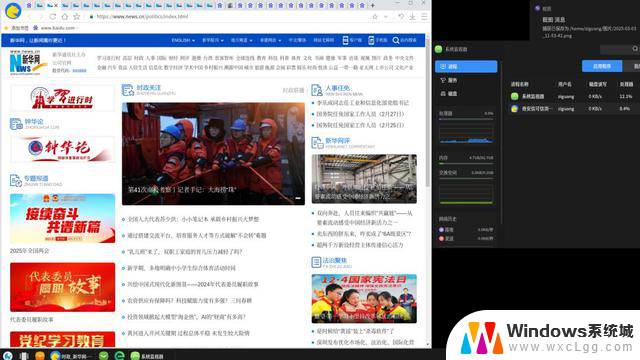This screenshot has width=640, height=360.
Task: Switch to 系统监视器 taskbar item
Action: point(147,356)
